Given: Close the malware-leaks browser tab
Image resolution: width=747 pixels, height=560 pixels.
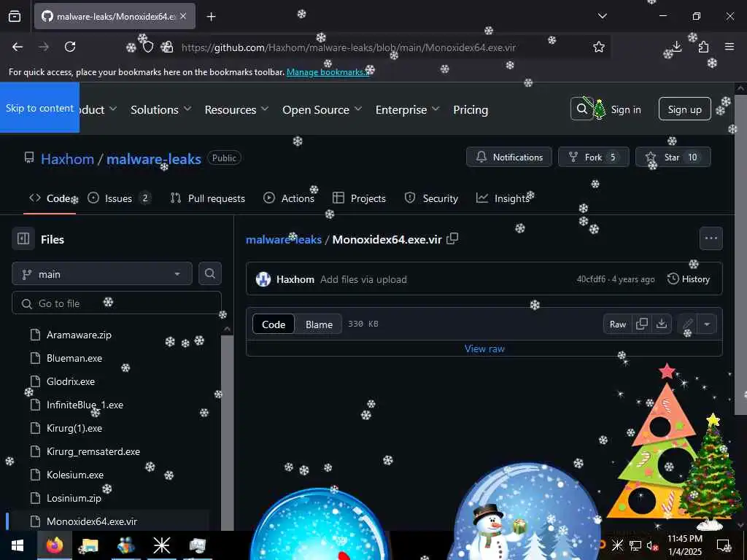Looking at the screenshot, I should tap(183, 16).
